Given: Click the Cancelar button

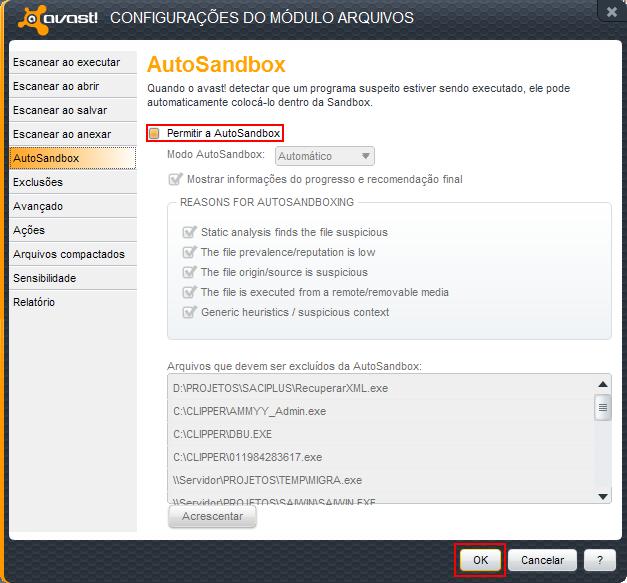Looking at the screenshot, I should pyautogui.click(x=543, y=560).
